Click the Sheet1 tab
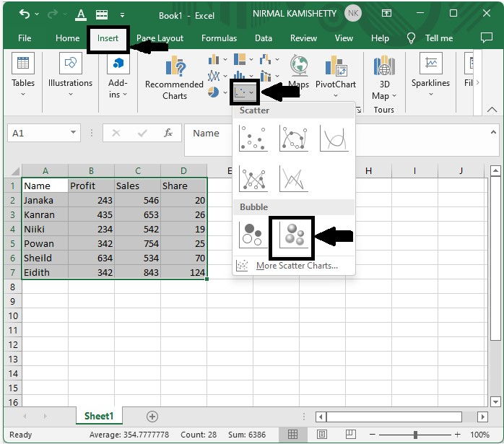 (x=99, y=416)
